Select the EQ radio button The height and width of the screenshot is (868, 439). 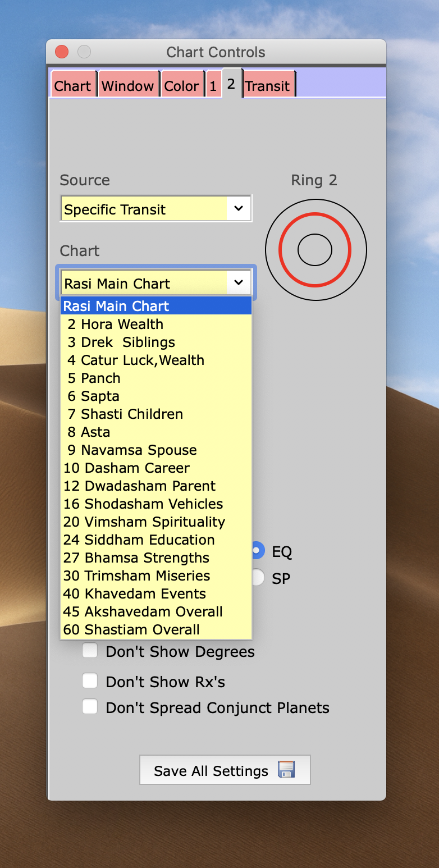point(258,551)
